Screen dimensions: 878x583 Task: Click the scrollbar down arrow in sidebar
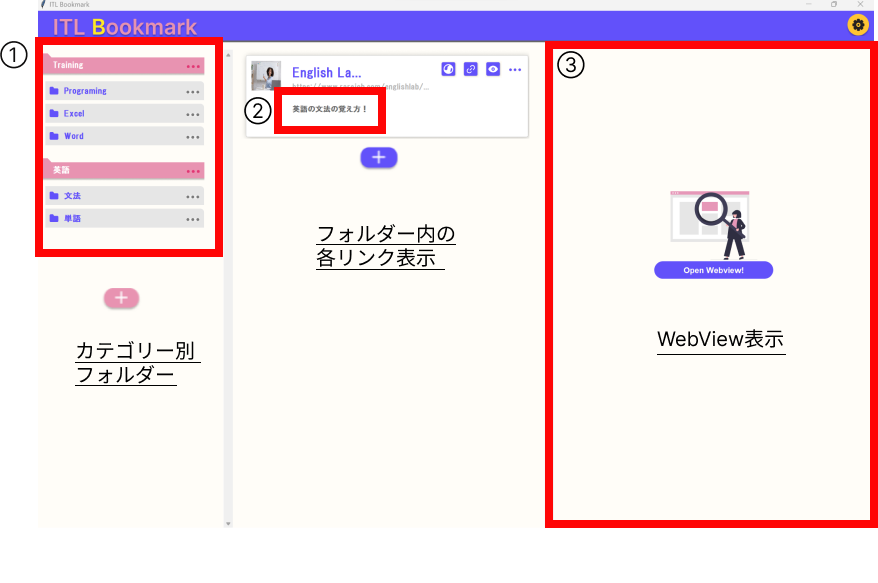pyautogui.click(x=228, y=524)
